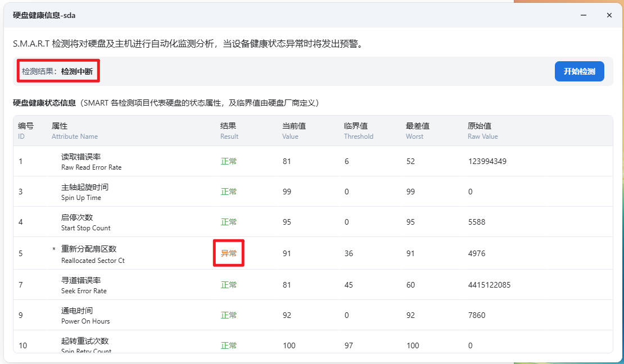624x364 pixels.
Task: Click the 属性 Attribute Name column header
Action: coord(74,131)
